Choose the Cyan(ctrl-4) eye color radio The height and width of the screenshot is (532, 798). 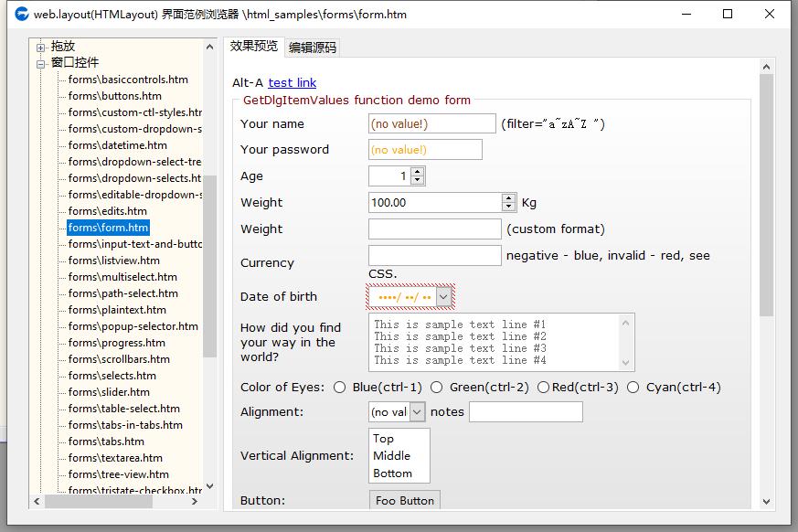[x=633, y=388]
